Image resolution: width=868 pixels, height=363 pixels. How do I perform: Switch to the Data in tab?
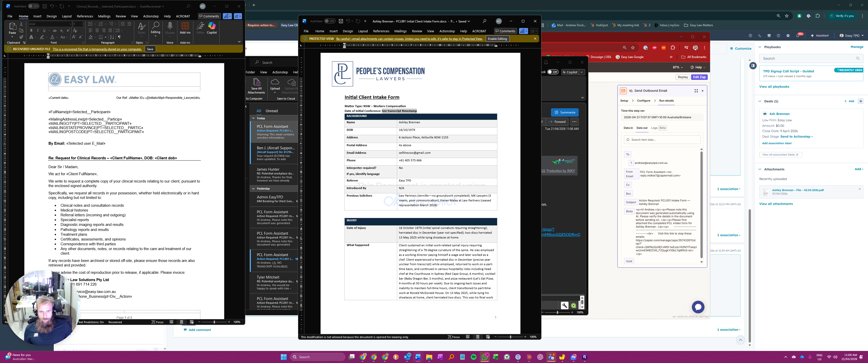tap(628, 128)
